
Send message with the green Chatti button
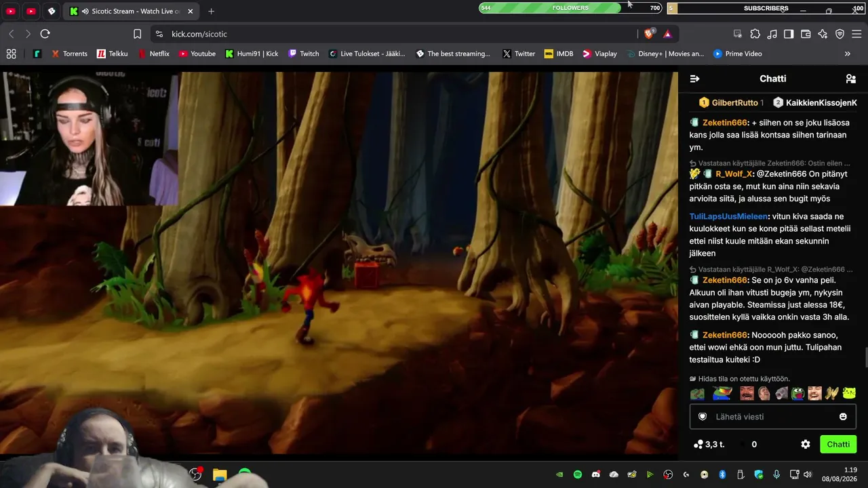point(838,445)
